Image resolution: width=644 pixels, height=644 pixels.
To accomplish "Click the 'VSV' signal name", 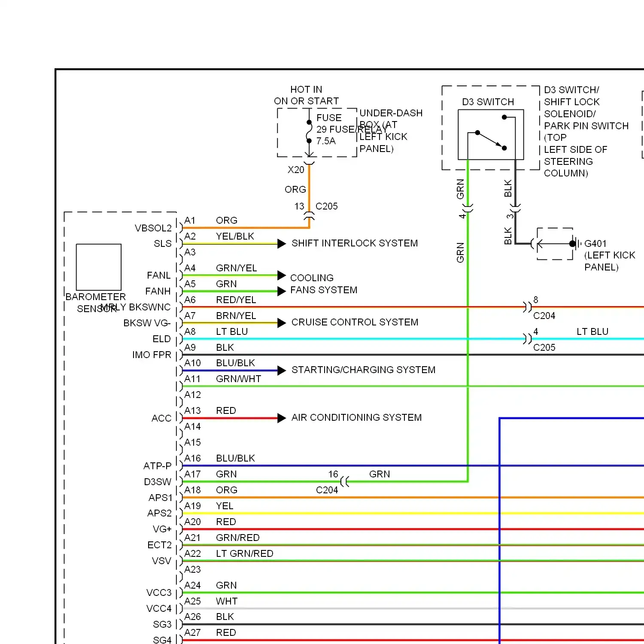I will pos(161,561).
